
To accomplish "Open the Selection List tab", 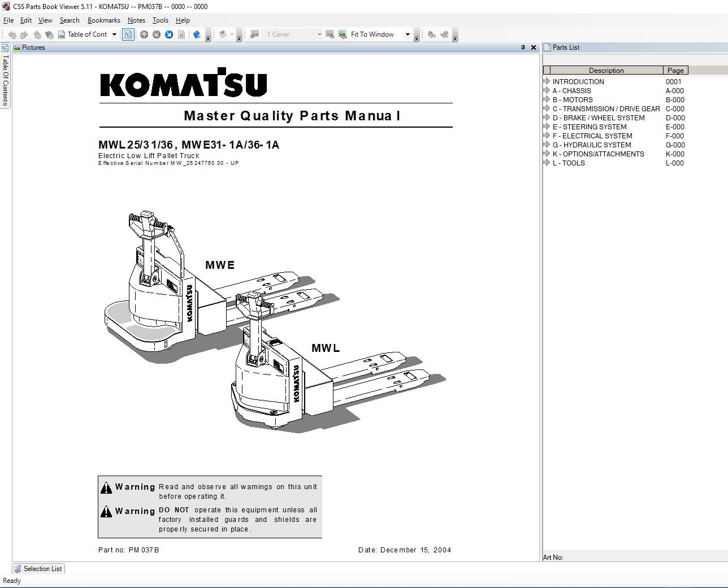I will (38, 569).
